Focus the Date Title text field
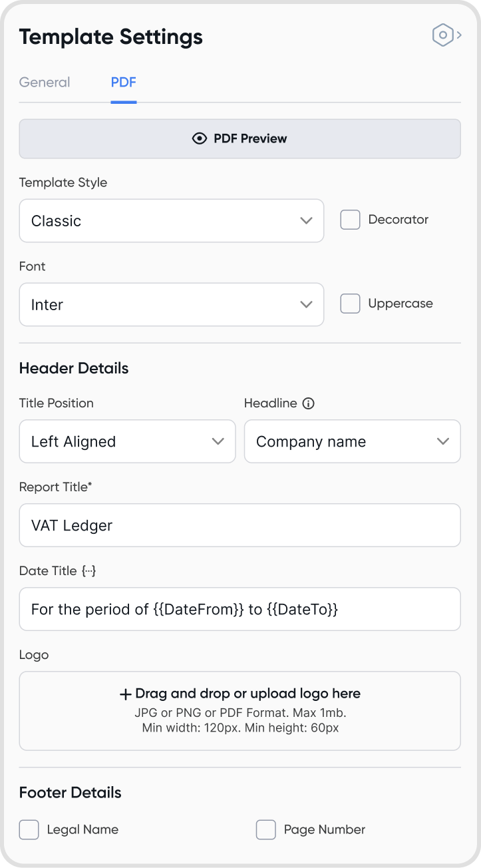This screenshot has width=481, height=868. coord(240,609)
